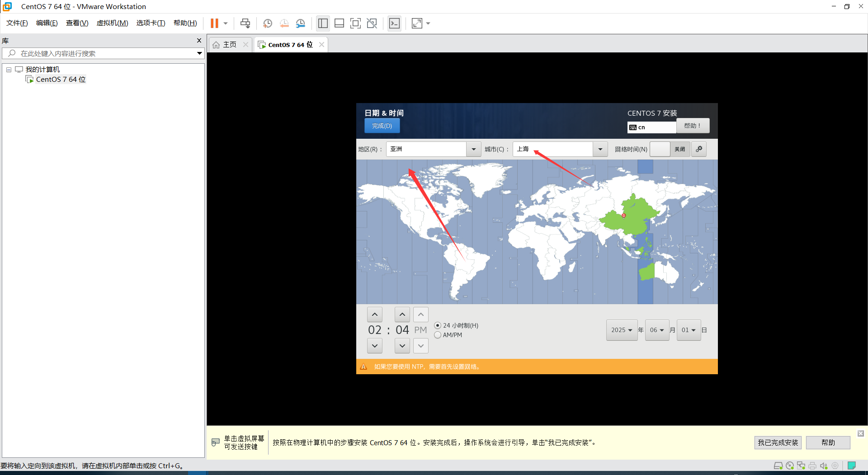The image size is (868, 475).
Task: Click the 我已完成安装 button
Action: click(x=778, y=442)
